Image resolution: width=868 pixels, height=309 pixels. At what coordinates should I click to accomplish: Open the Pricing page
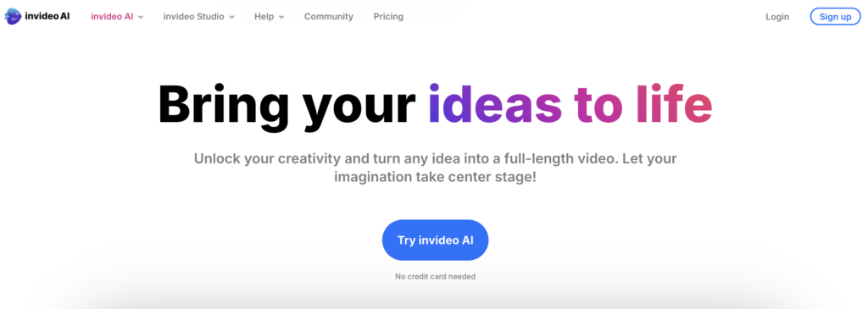tap(388, 17)
